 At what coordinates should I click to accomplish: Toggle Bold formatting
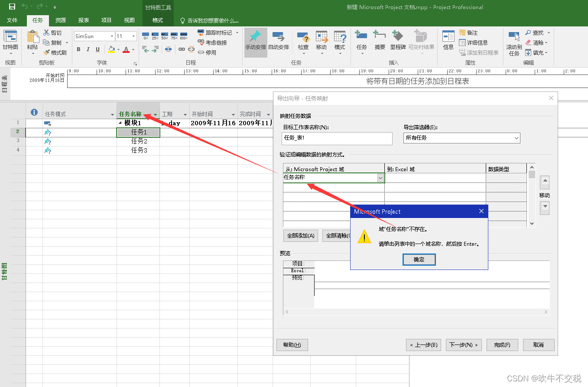(78, 49)
